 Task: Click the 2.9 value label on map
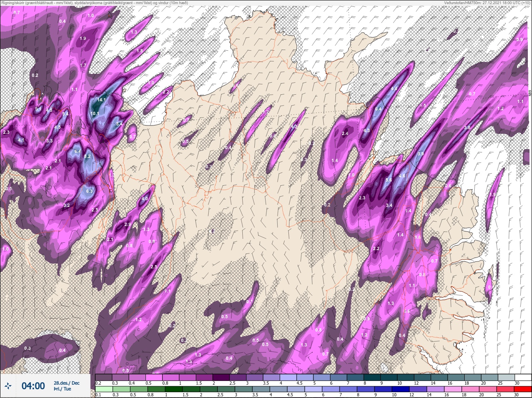(128, 224)
